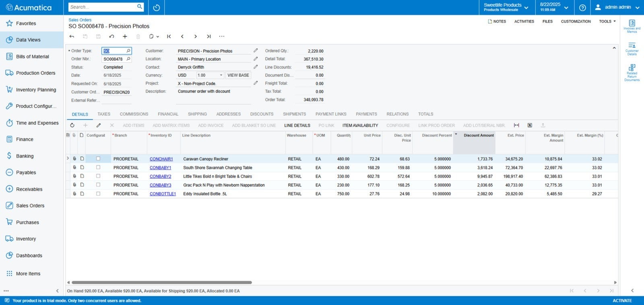Go to previous record arrow

click(x=182, y=37)
